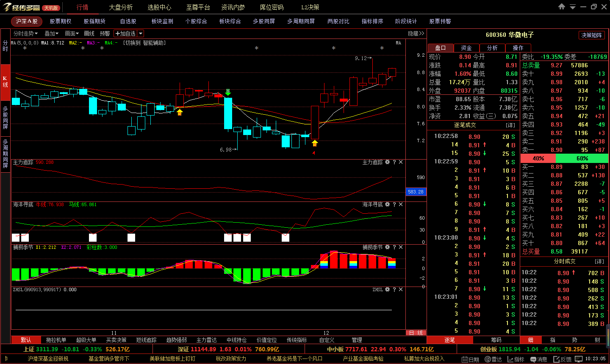The image size is (610, 364).
Task: Close the 捕捞季节 indicator panel
Action: 401,247
